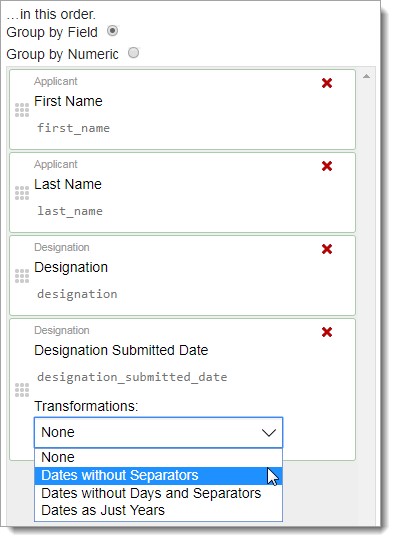Viewport: 396px width, 542px height.
Task: Grab the drag handle of Designation card
Action: (22, 276)
